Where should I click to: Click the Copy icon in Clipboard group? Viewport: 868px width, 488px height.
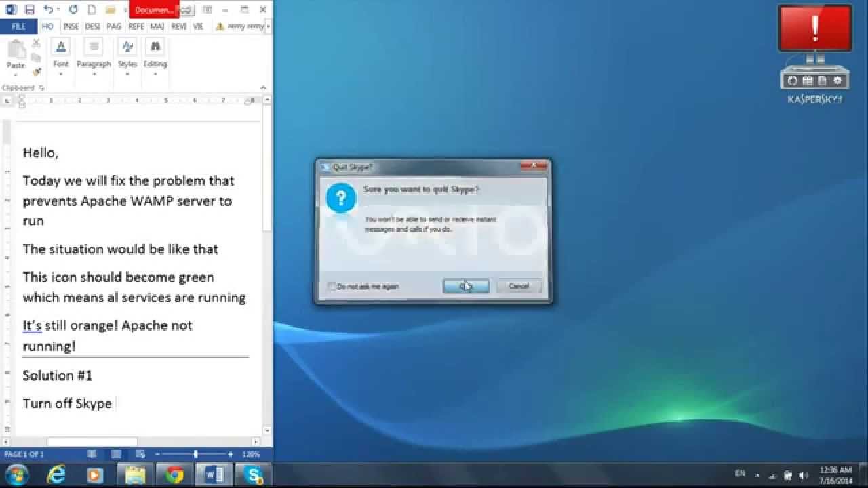click(36, 58)
